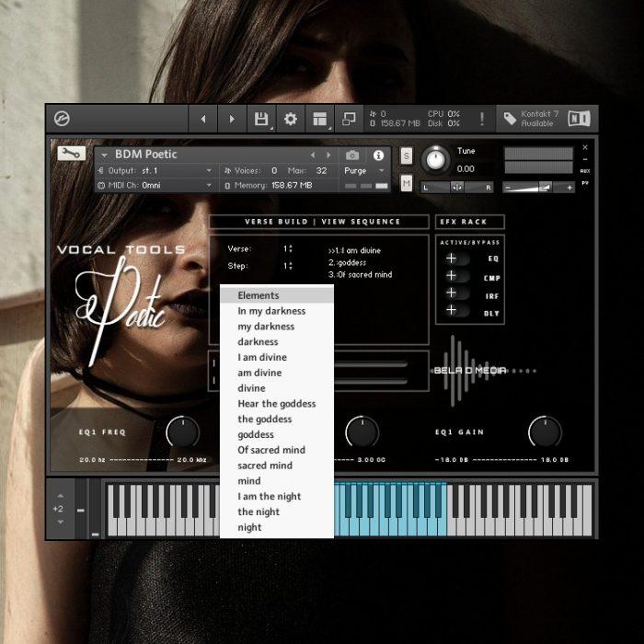Increase volume with the plus button
The image size is (644, 644).
pyautogui.click(x=569, y=188)
